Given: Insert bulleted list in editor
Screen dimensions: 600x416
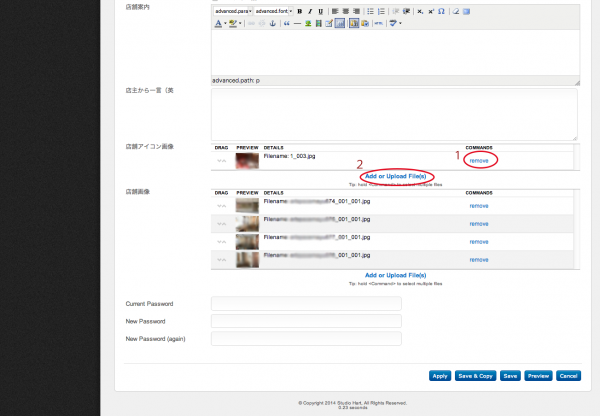Looking at the screenshot, I should click(369, 11).
